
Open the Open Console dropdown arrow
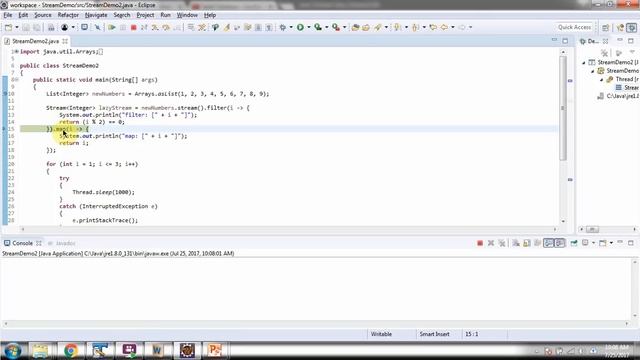coord(611,243)
